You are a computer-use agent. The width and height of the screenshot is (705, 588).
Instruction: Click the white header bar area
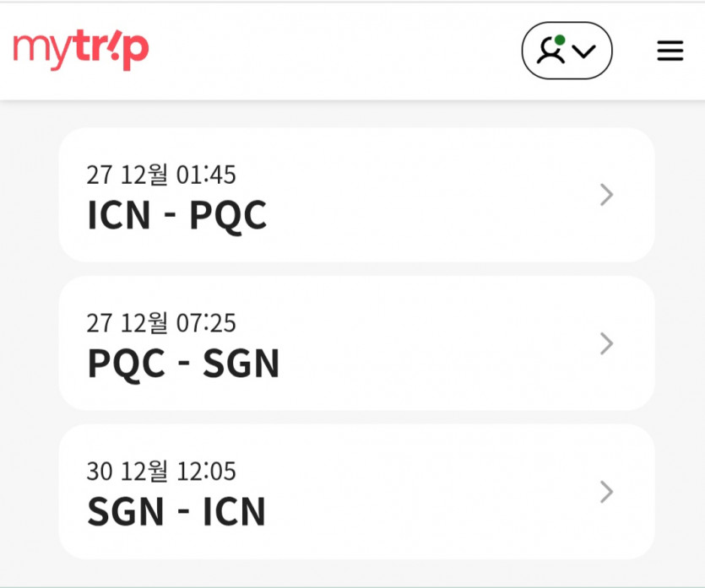tap(338, 51)
